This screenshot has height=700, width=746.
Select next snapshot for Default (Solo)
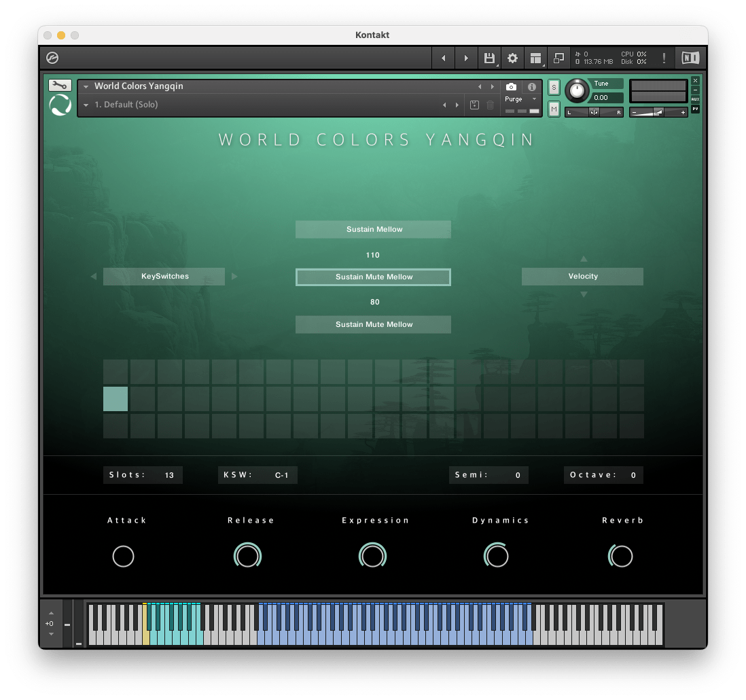[x=457, y=105]
